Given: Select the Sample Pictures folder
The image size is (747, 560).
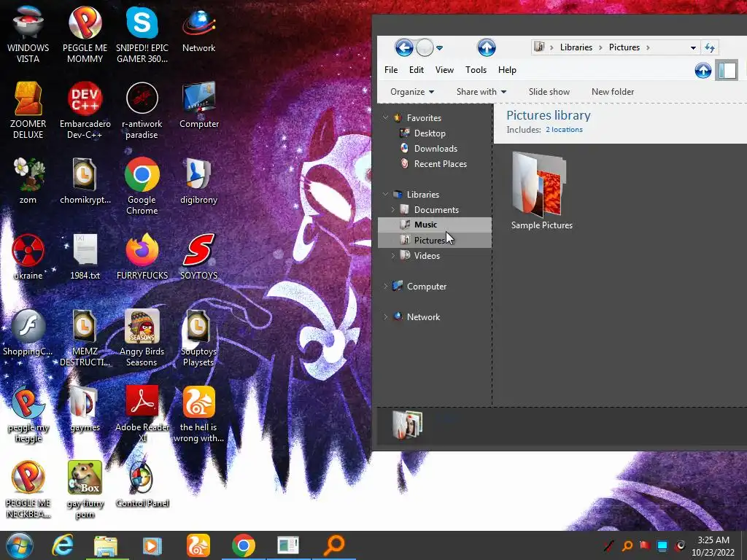Looking at the screenshot, I should click(542, 190).
